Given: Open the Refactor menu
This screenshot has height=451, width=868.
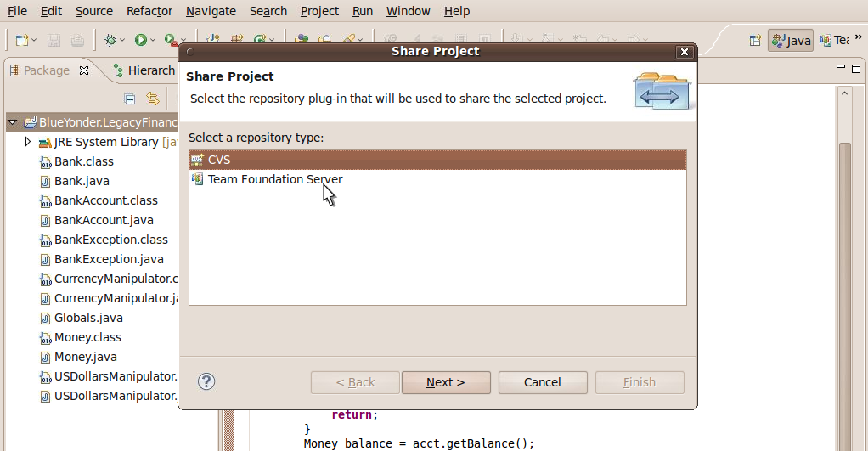Looking at the screenshot, I should pos(149,11).
